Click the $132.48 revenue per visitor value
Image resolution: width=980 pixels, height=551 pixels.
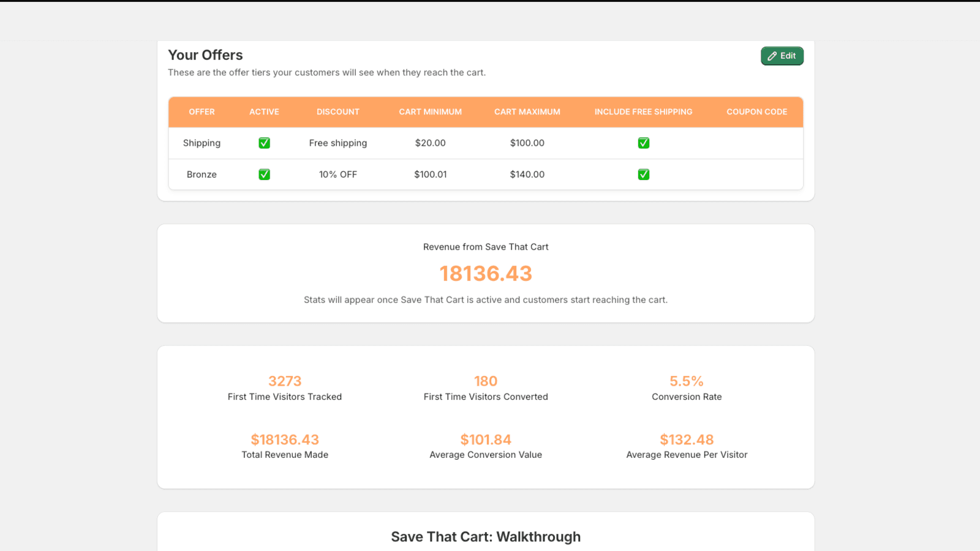[687, 440]
